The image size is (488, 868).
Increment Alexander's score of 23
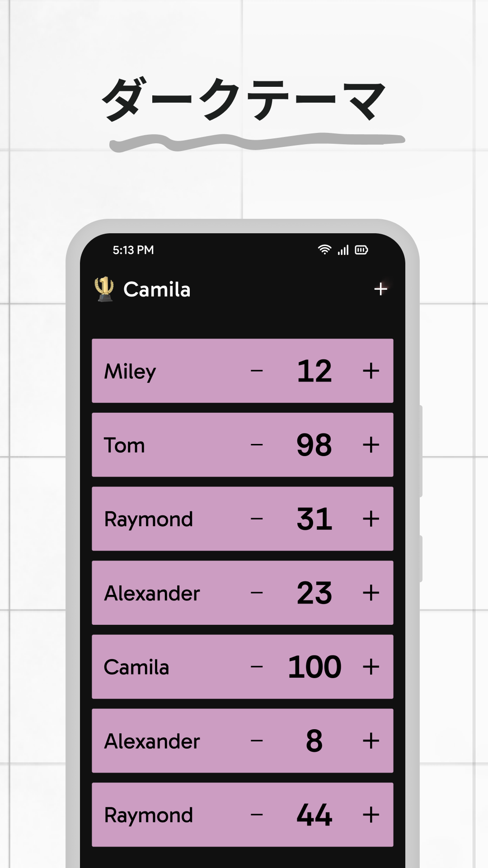(x=371, y=593)
